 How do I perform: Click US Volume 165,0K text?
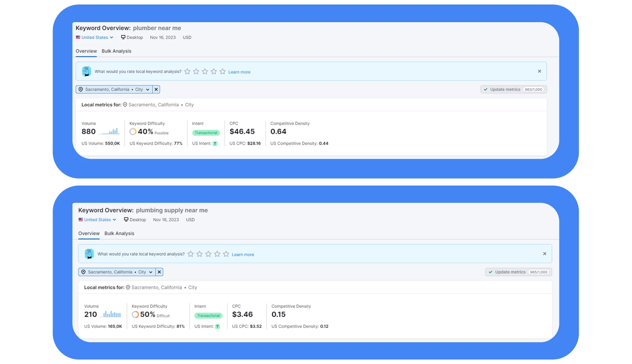[x=103, y=326]
